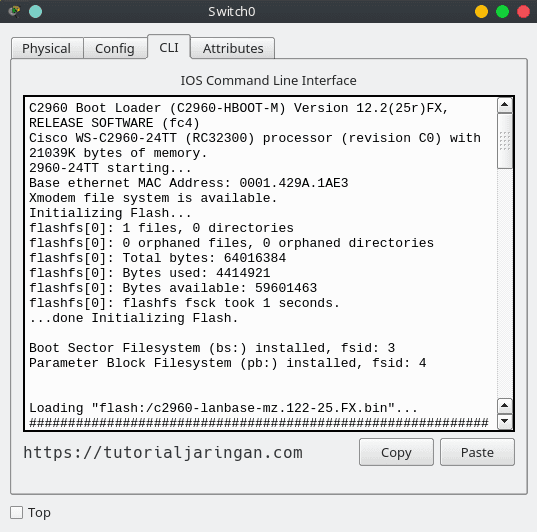Click the 'IOS Command Line Interface' heading

click(268, 81)
